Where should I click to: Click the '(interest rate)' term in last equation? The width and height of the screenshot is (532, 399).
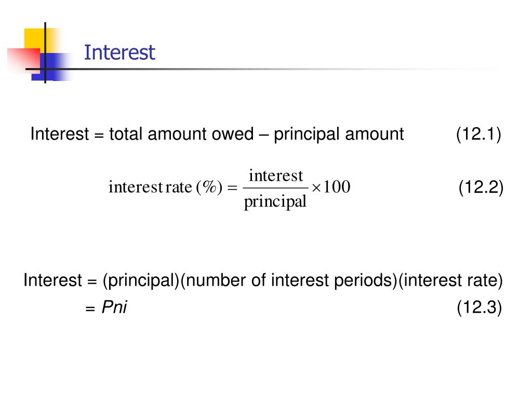point(450,281)
